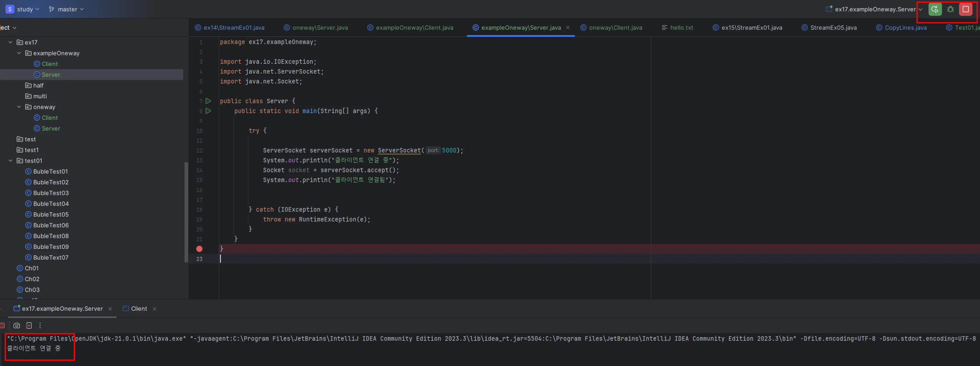This screenshot has width=980, height=366.
Task: Open BubleTest08 class
Action: [x=47, y=236]
